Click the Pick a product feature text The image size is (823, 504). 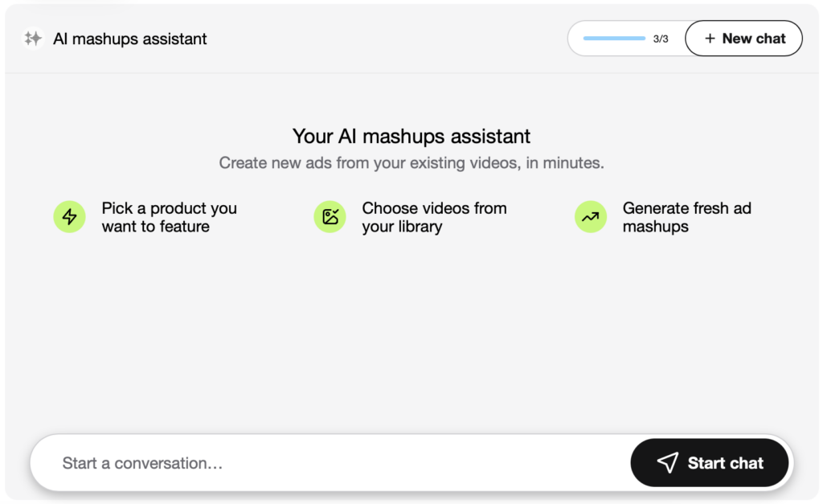[169, 216]
